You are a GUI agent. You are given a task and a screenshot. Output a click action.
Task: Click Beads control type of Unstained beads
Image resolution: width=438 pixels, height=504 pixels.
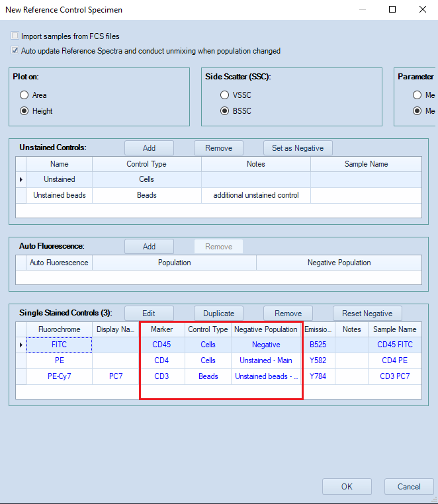coord(147,195)
